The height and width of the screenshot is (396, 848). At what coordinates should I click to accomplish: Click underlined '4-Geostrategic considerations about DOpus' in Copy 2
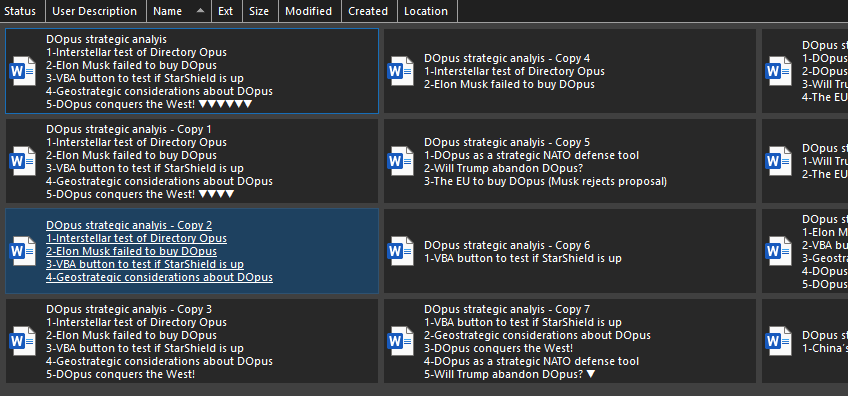coord(159,278)
